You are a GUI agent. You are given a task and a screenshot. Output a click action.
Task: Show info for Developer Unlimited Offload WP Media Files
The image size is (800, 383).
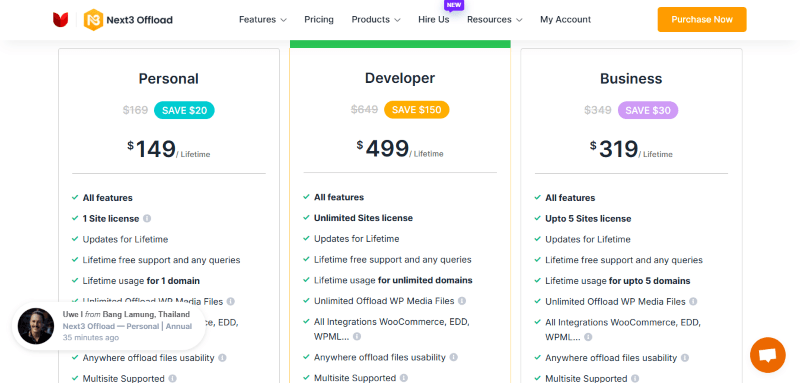(462, 301)
